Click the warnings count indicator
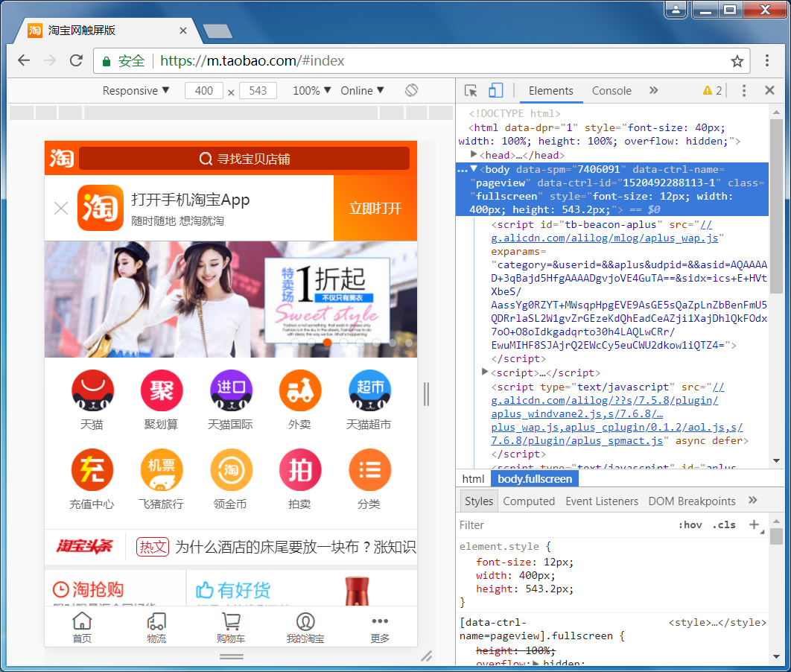 coord(712,90)
